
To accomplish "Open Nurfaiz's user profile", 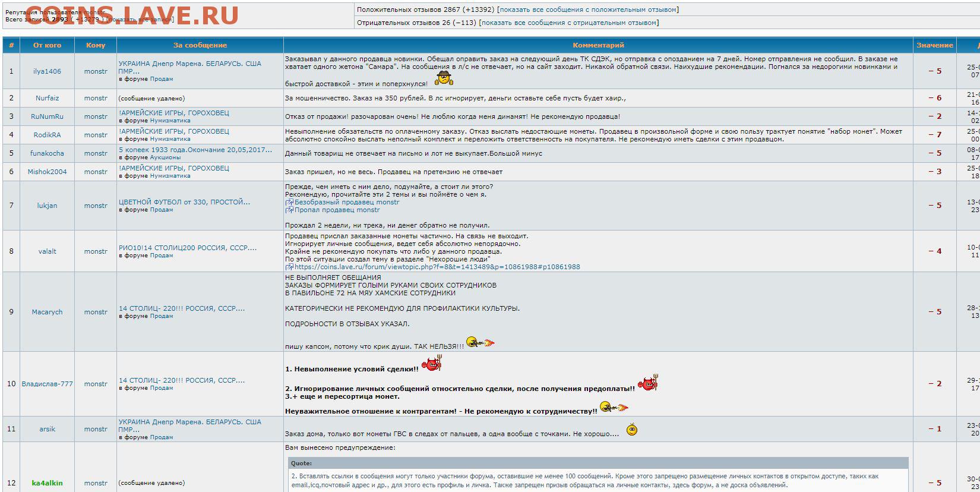I will click(47, 98).
